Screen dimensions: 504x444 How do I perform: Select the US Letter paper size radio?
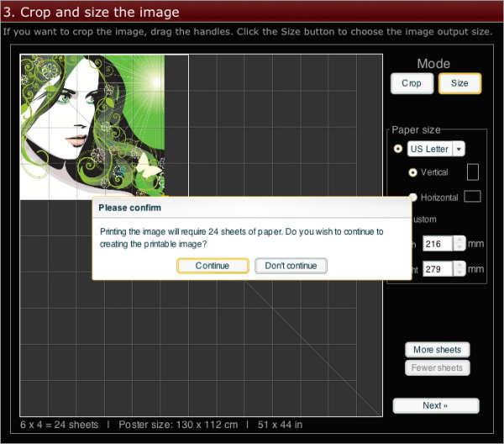(x=398, y=149)
